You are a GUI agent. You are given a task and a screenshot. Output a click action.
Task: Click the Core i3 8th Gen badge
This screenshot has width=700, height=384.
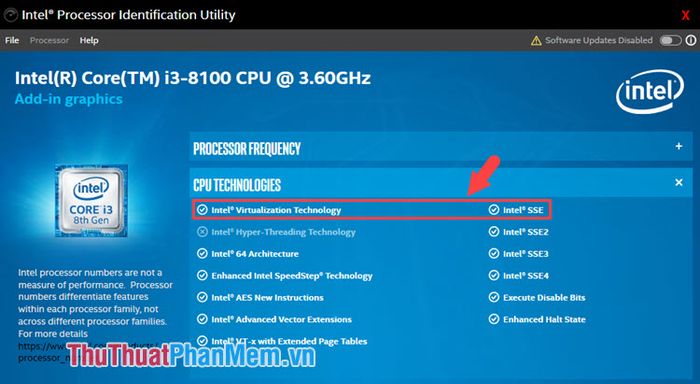pos(91,200)
